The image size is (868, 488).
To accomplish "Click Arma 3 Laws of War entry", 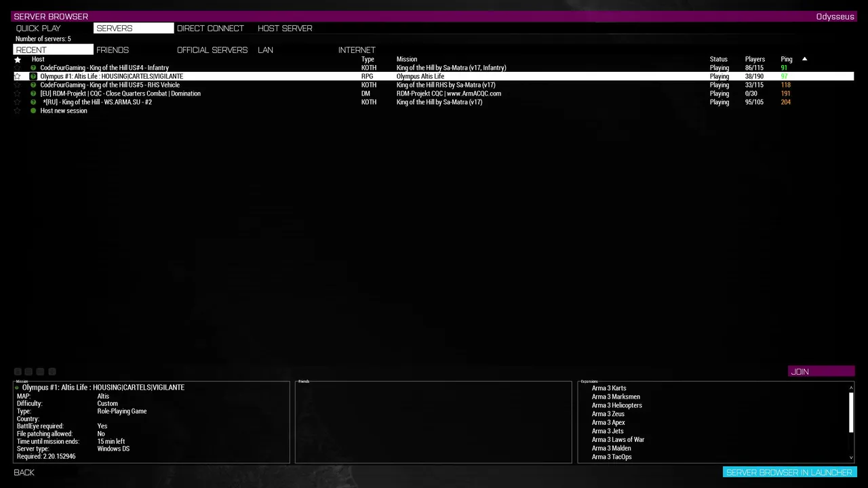I will 618,440.
